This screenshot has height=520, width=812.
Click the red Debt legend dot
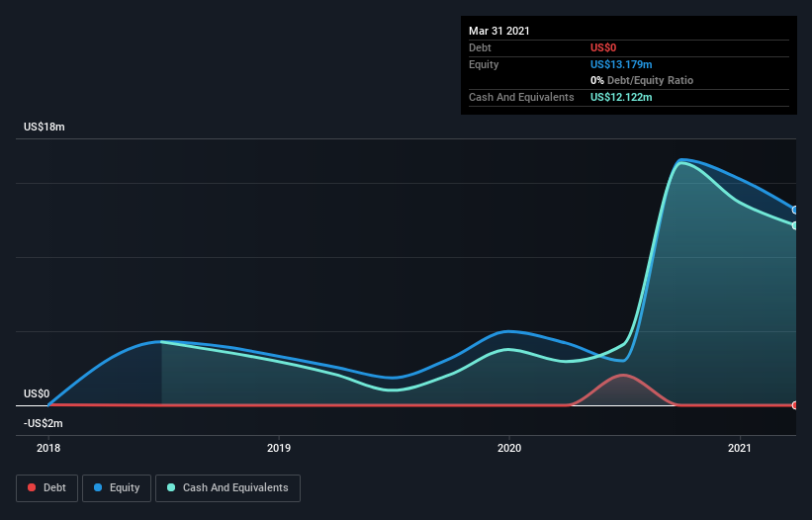(32, 487)
